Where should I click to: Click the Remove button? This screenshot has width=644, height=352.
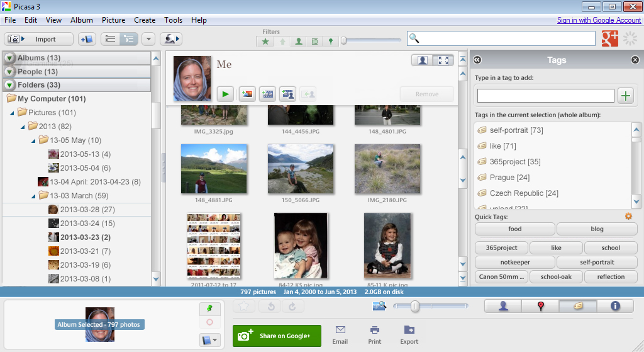427,94
